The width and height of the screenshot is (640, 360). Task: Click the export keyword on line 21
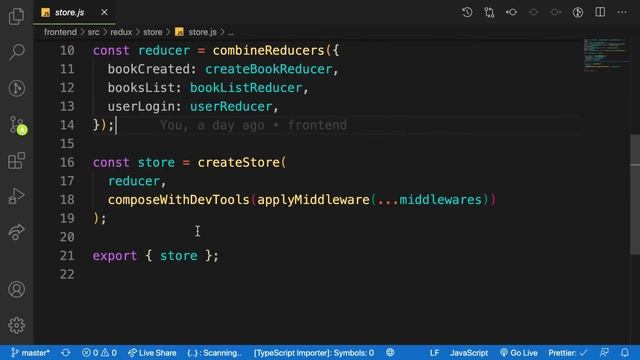[115, 256]
